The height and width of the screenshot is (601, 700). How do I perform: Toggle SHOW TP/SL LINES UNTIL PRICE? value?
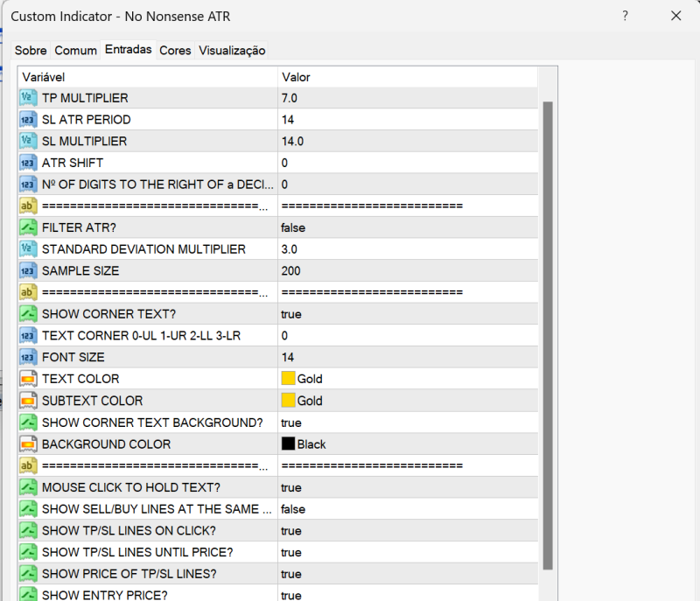(291, 552)
